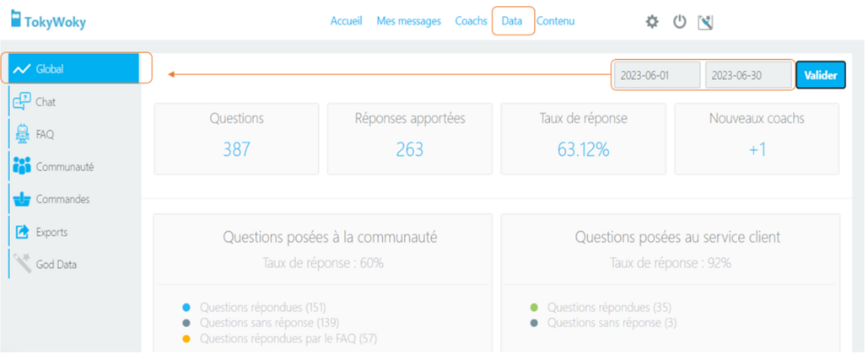Click the TokyWoky logo icon
Screen dimensions: 868x355
coord(16,18)
